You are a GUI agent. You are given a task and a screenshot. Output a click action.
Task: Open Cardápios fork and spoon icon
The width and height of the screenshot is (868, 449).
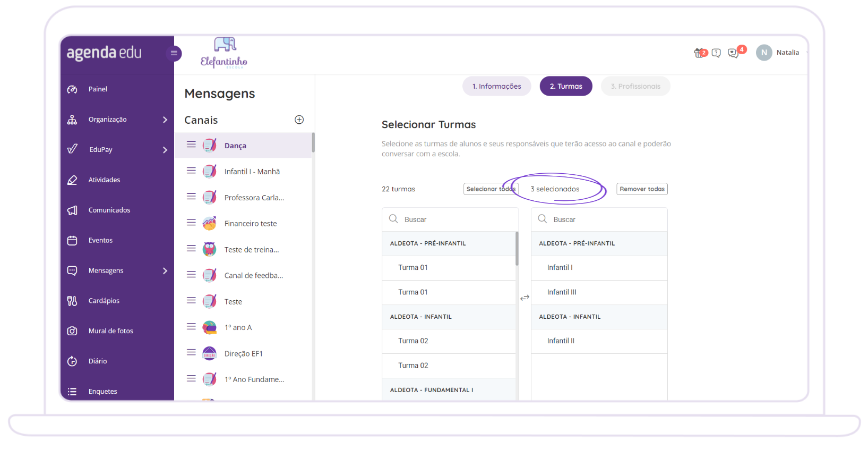72,301
